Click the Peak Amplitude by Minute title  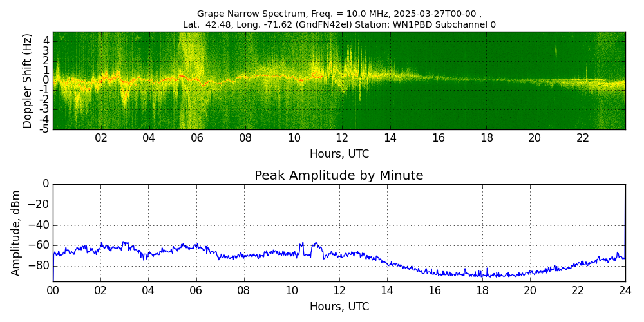tap(339, 176)
